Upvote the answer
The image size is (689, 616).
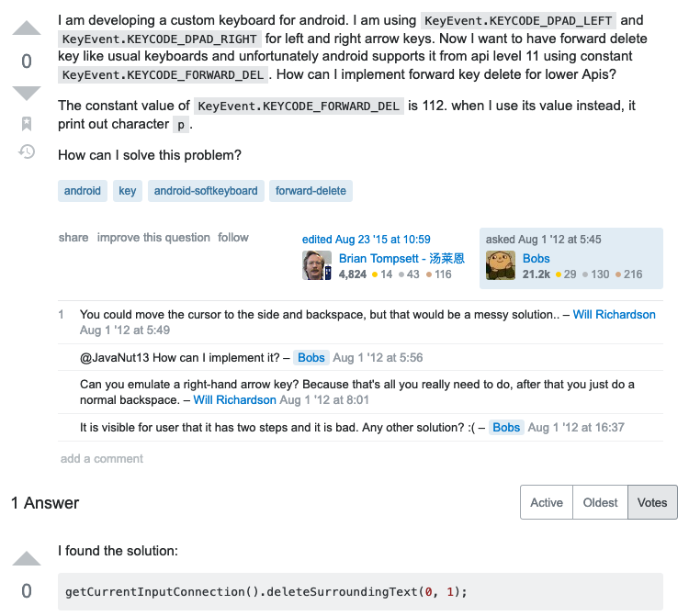27,559
